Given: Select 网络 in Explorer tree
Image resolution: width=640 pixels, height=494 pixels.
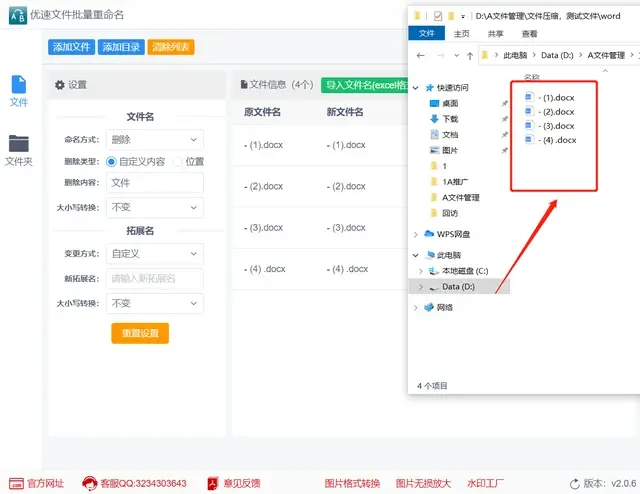Looking at the screenshot, I should (444, 307).
